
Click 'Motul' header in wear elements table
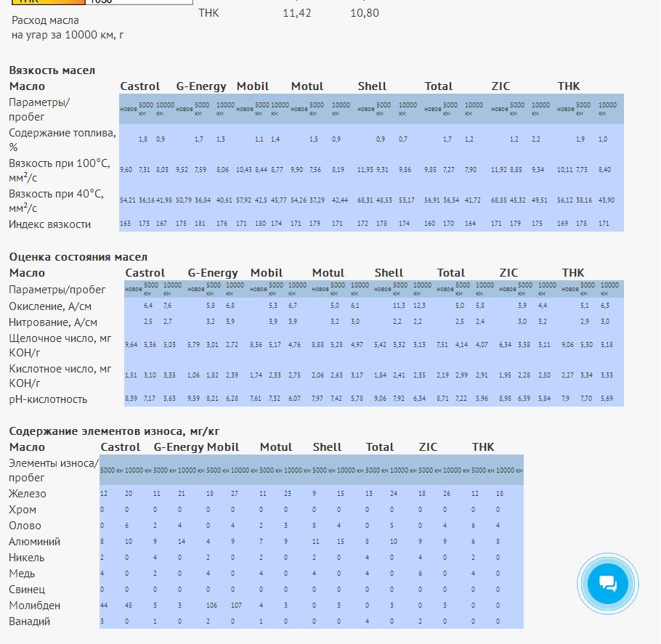pyautogui.click(x=276, y=447)
